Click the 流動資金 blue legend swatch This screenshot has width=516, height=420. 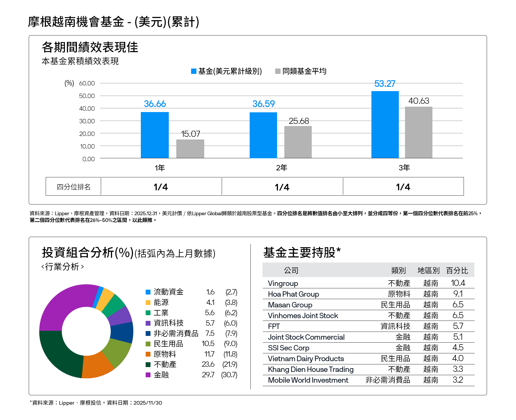pos(148,292)
